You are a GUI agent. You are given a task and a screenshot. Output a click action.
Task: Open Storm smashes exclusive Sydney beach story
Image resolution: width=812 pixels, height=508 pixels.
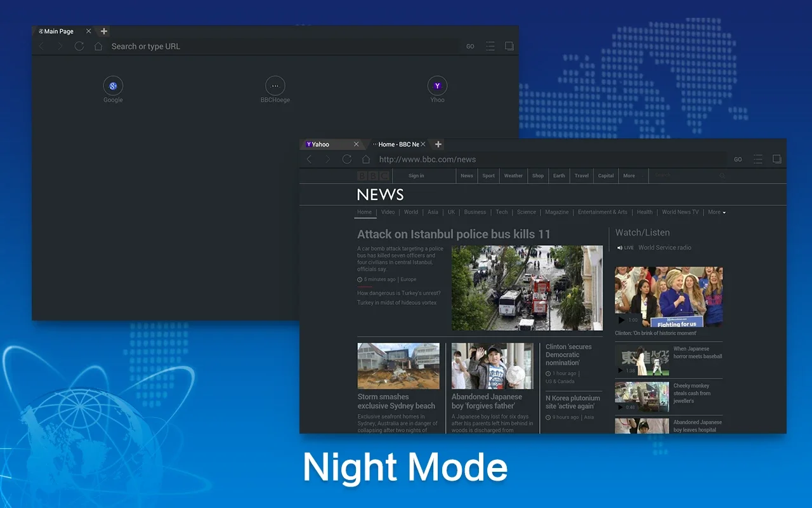(396, 401)
